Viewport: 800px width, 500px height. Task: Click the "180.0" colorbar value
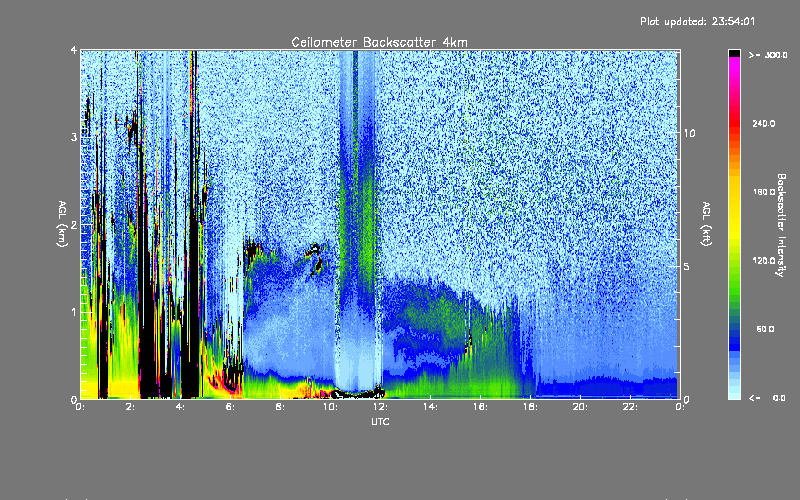click(x=764, y=192)
